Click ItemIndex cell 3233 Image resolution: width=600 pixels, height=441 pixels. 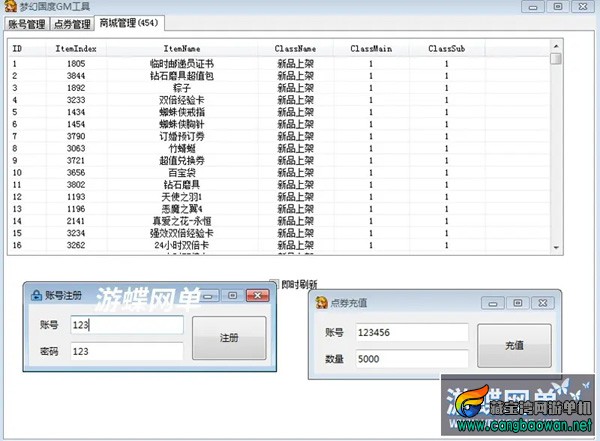[x=76, y=100]
